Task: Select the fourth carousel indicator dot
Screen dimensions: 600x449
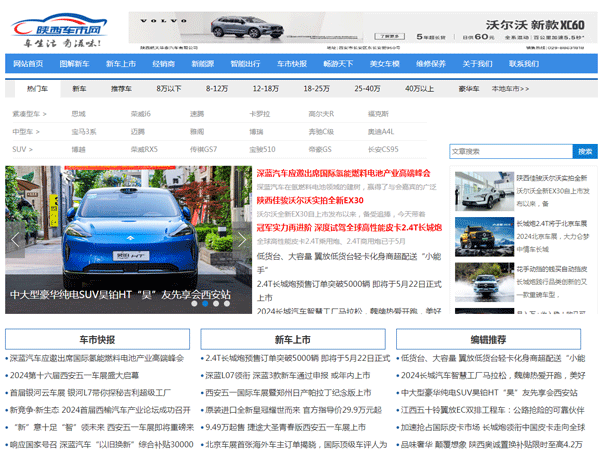Action: pyautogui.click(x=227, y=304)
